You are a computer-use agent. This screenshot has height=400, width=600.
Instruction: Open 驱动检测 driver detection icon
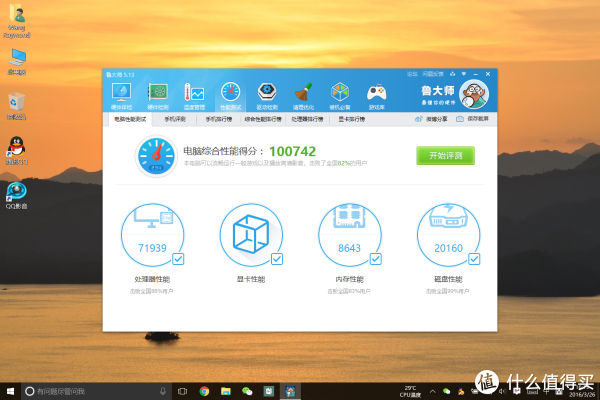pyautogui.click(x=267, y=96)
